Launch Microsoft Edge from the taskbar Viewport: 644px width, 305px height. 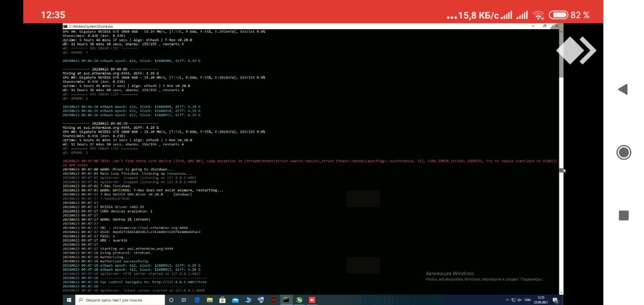(197, 300)
